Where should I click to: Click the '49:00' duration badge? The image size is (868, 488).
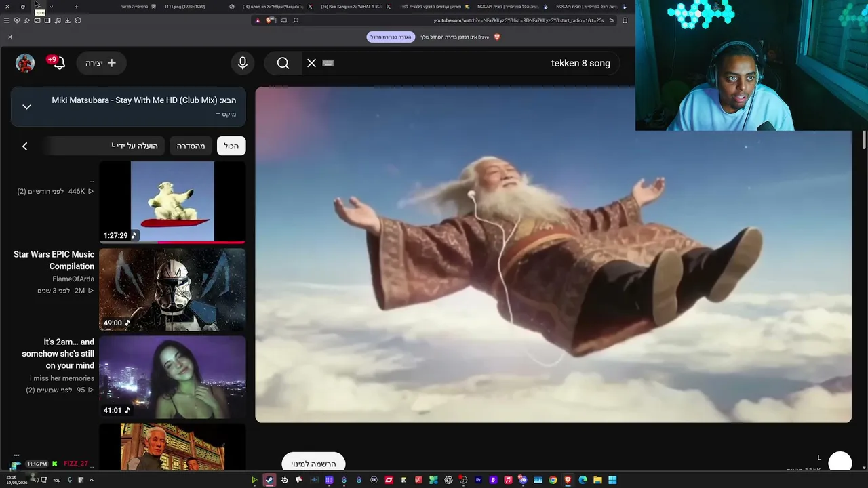pyautogui.click(x=113, y=323)
